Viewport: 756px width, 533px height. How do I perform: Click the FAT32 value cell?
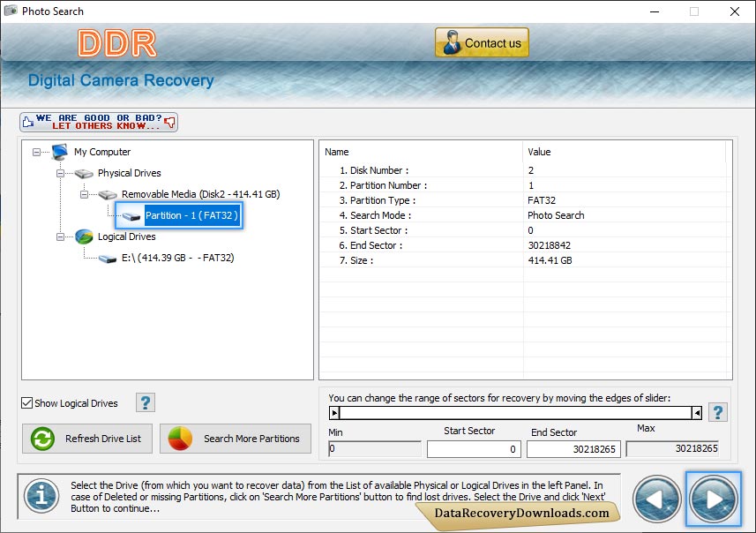pos(542,200)
